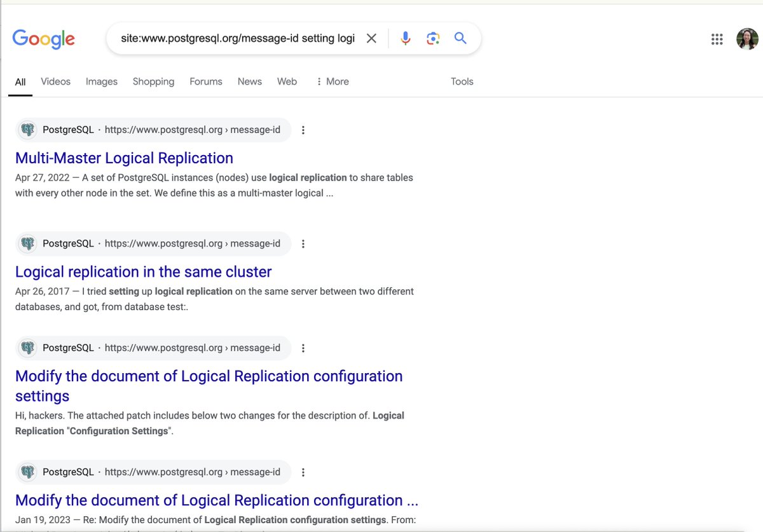
Task: Click the Jan 19, 2023 snippet text
Action: (x=216, y=520)
